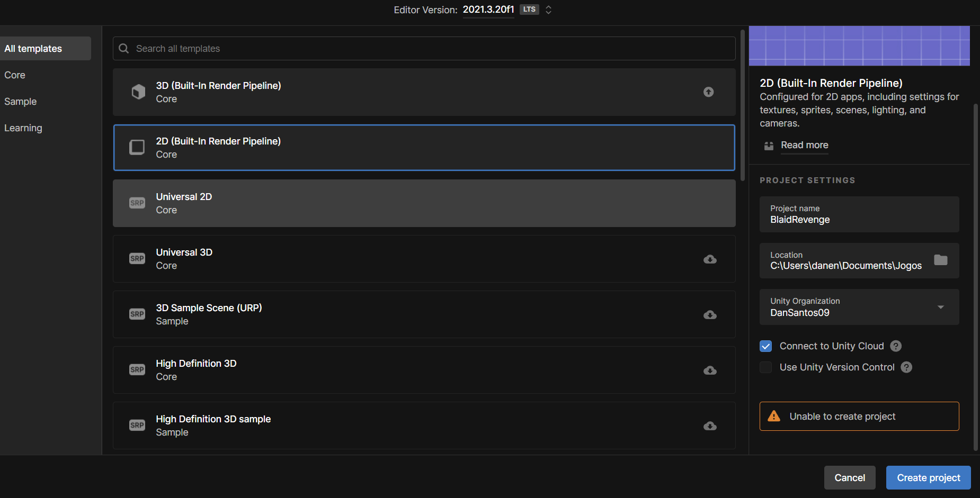
Task: Select the 3D (Built-In Render Pipeline) template
Action: click(x=424, y=92)
